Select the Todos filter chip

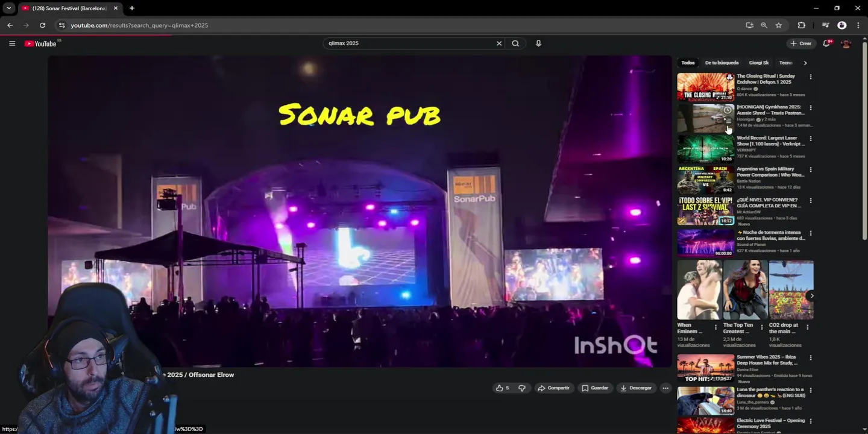tap(688, 63)
